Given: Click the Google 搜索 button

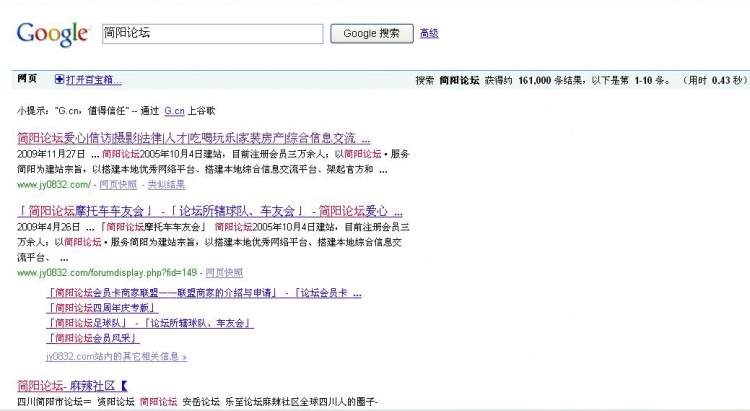Looking at the screenshot, I should (372, 33).
